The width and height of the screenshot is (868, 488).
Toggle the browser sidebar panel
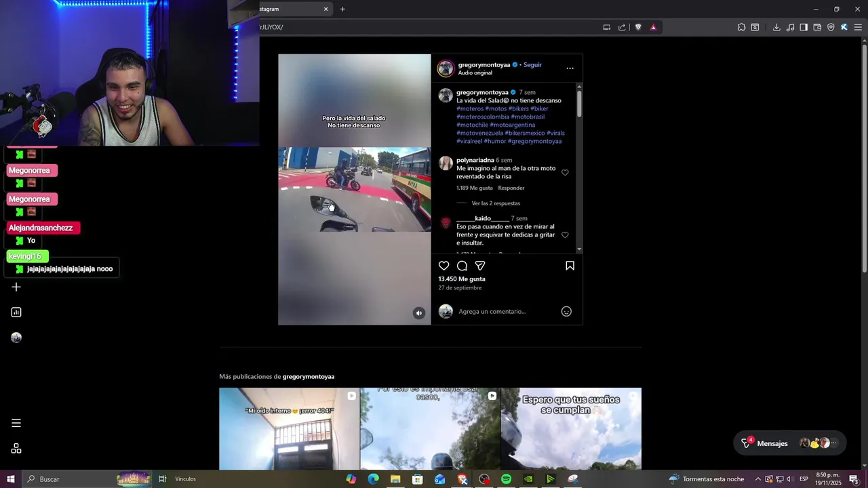pyautogui.click(x=804, y=27)
